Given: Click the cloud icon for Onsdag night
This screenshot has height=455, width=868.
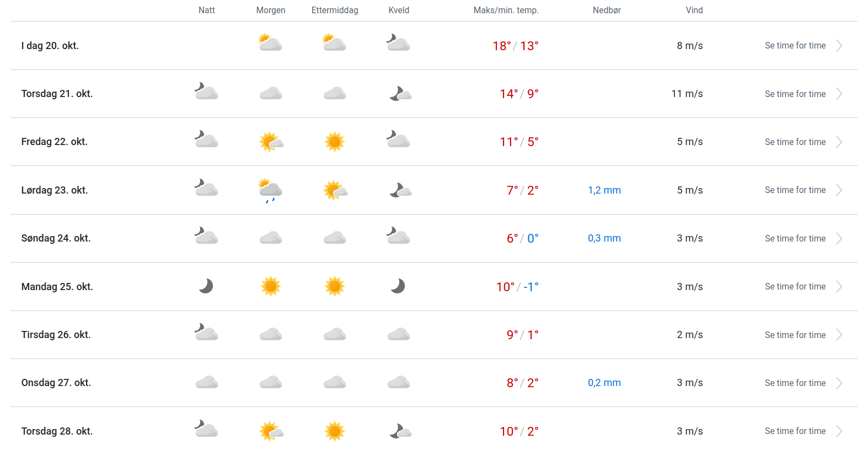Looking at the screenshot, I should pyautogui.click(x=207, y=383).
